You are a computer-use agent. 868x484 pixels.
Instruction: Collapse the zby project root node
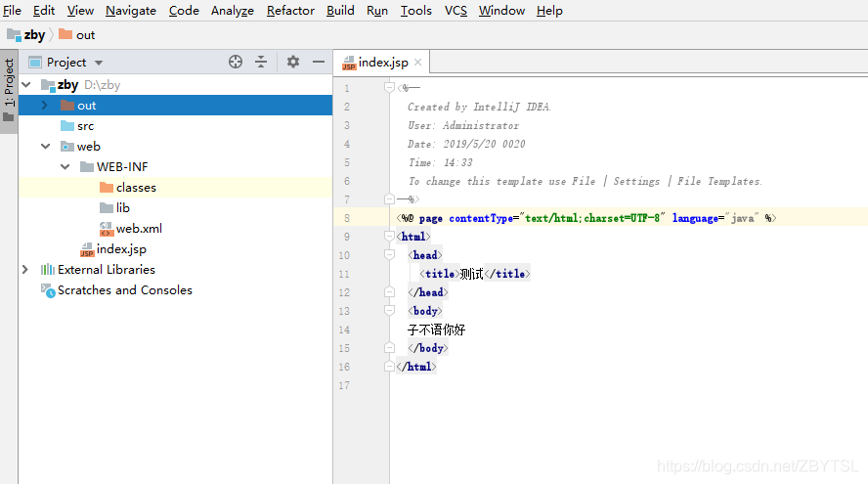(26, 85)
